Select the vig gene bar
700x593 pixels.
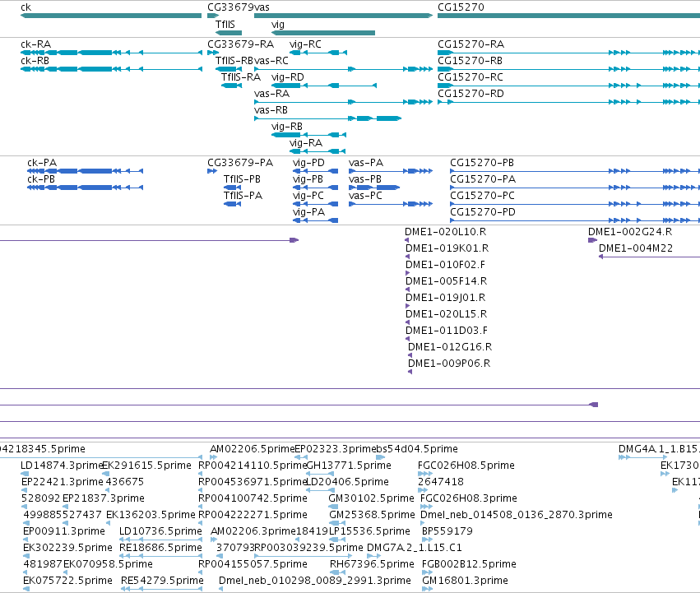(x=323, y=33)
